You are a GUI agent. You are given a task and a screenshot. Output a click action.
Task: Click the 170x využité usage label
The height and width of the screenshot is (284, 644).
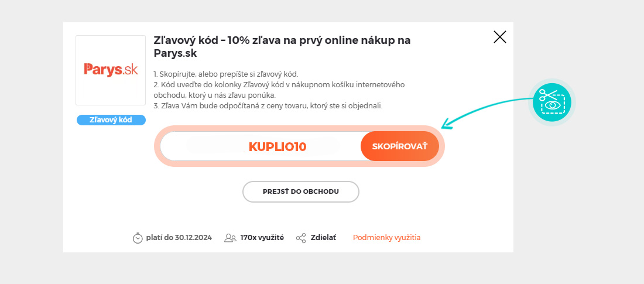click(262, 238)
